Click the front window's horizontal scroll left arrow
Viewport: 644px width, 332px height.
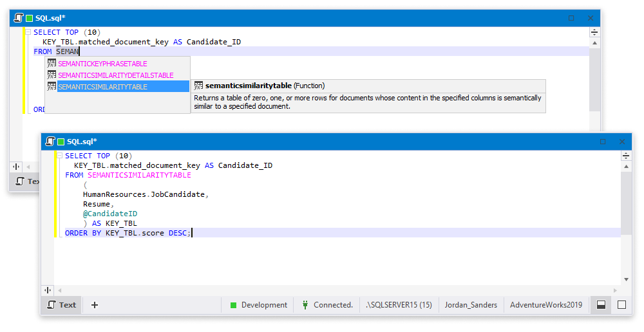tap(59, 290)
